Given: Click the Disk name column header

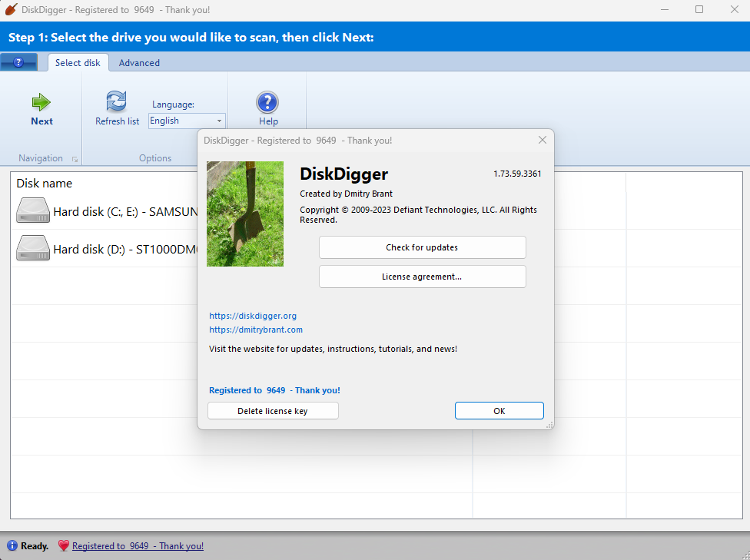Looking at the screenshot, I should (x=44, y=183).
